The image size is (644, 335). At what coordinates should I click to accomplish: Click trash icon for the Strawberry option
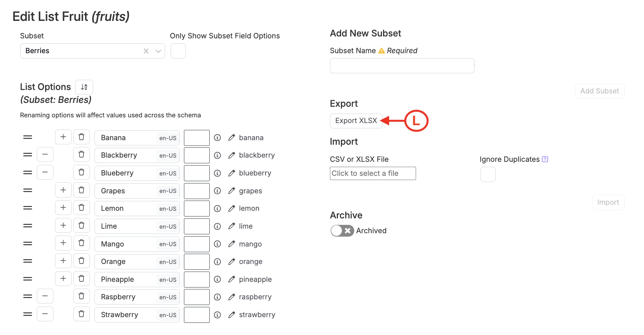[81, 314]
